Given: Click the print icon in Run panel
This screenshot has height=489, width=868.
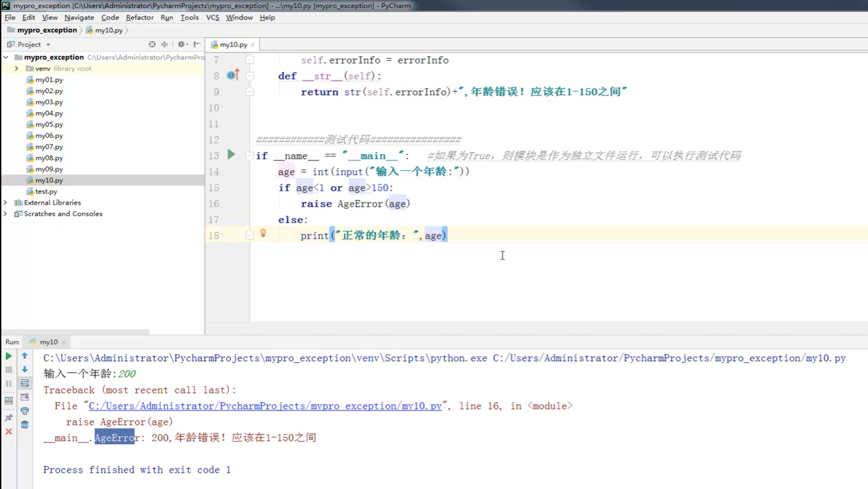Looking at the screenshot, I should click(x=25, y=411).
